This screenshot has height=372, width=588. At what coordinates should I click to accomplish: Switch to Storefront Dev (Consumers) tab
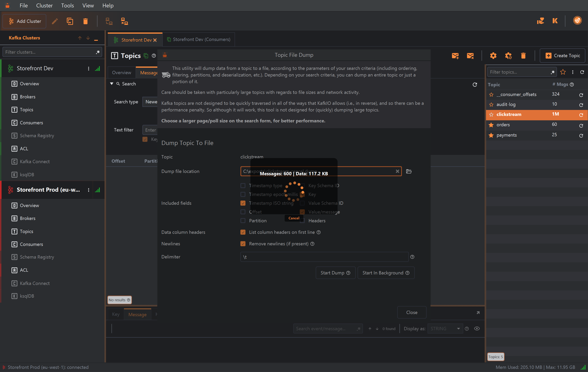tap(199, 39)
